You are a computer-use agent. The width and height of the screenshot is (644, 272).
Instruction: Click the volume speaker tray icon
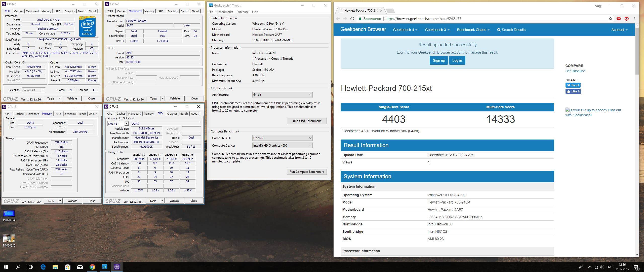coord(602,267)
